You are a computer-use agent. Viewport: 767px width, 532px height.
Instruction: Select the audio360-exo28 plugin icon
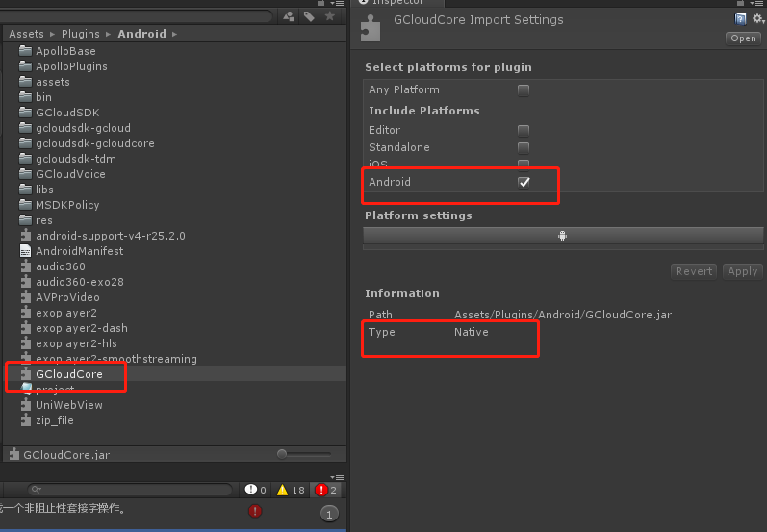coord(25,282)
